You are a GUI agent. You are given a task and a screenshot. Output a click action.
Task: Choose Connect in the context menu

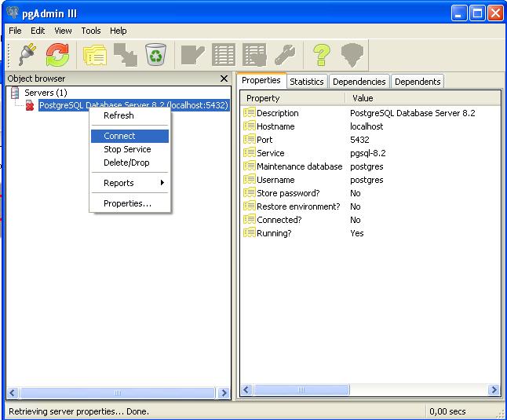click(x=129, y=136)
